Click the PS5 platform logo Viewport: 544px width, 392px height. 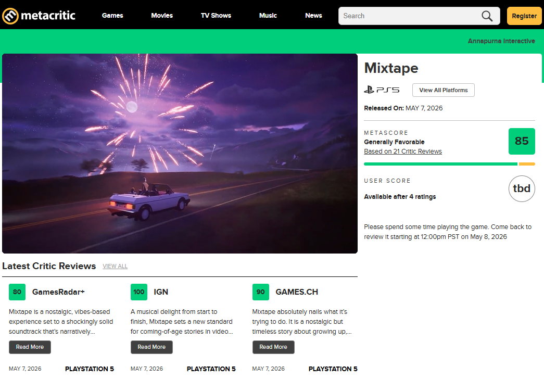coord(382,90)
